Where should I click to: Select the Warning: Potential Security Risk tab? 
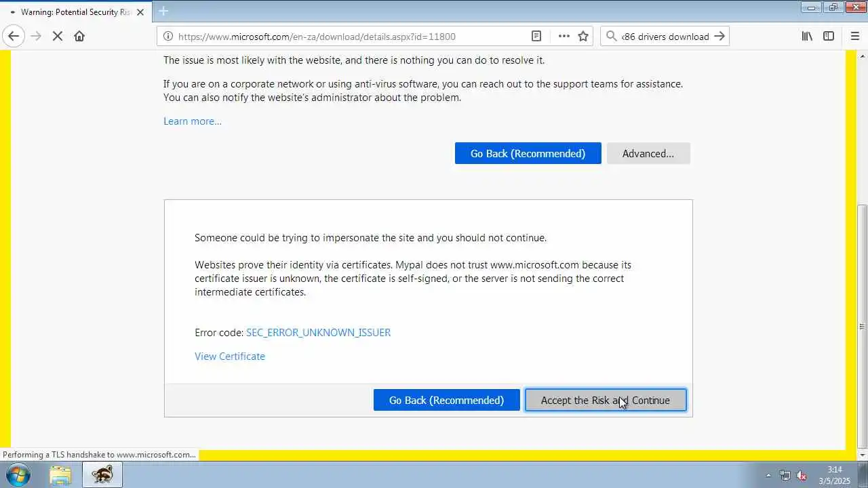coord(75,12)
